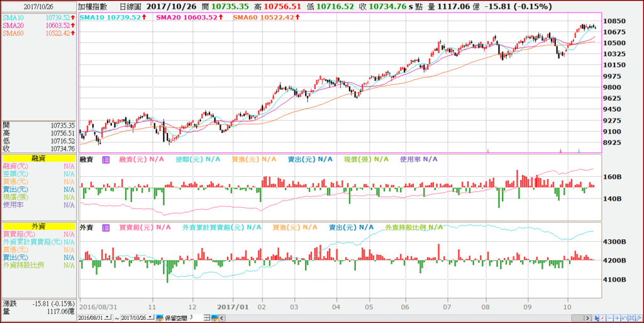The image size is (644, 323).
Task: Adjust the 保留空間 stepper control
Action: tap(207, 318)
